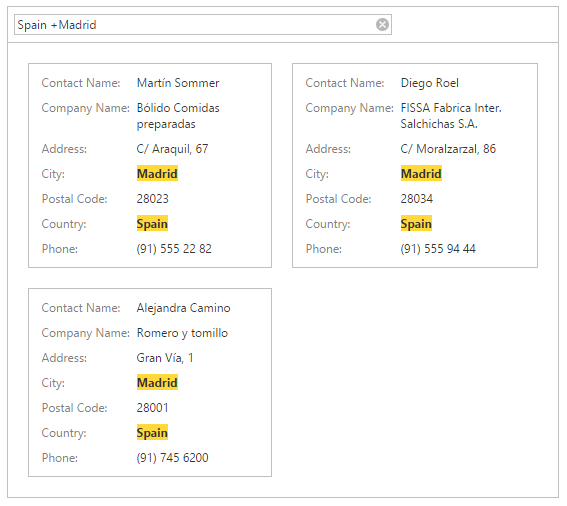This screenshot has width=567, height=506.
Task: Click address 'Gran Vía, 1'
Action: [x=165, y=358]
